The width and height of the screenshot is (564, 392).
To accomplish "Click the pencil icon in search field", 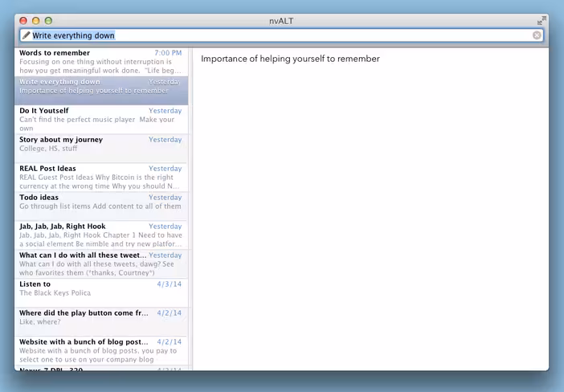I will pos(26,35).
